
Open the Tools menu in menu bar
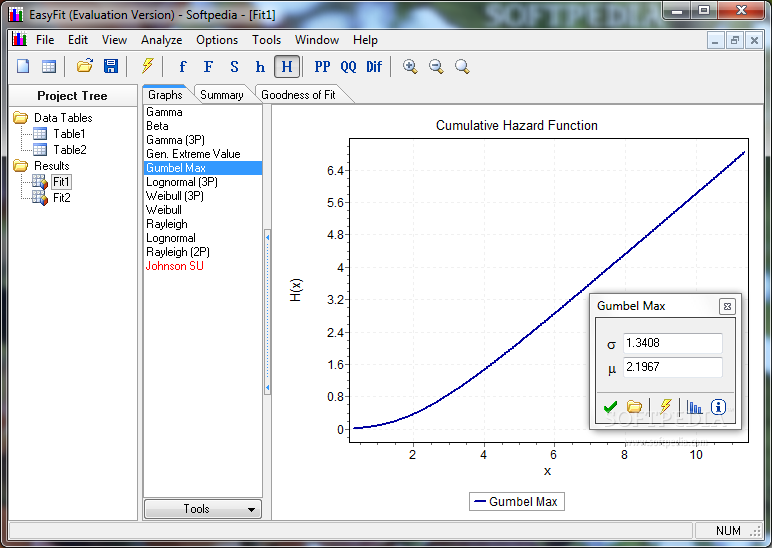(x=266, y=40)
